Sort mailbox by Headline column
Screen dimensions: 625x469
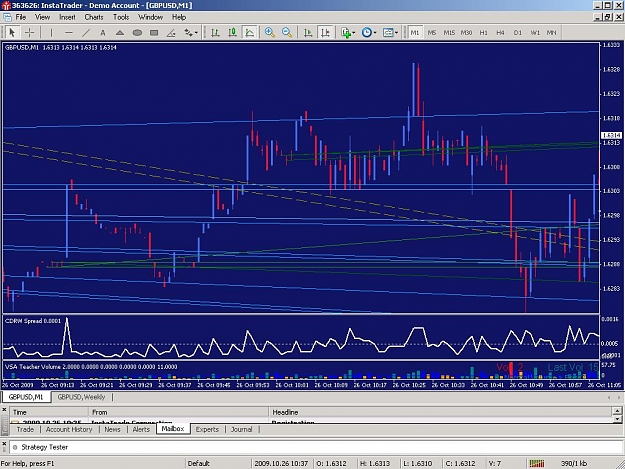click(440, 412)
